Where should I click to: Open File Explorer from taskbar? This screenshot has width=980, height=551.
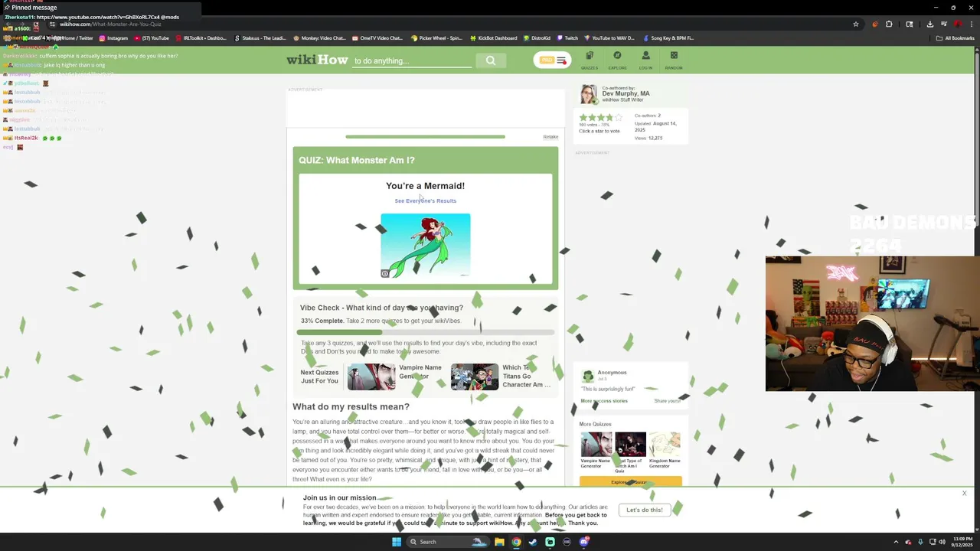499,542
